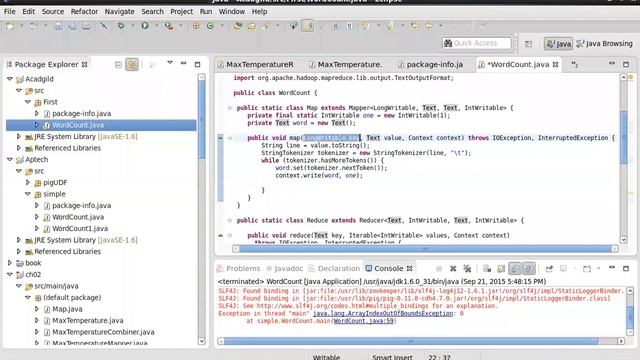Open dropdown next to the Run button
640x360 pixels.
coord(156,26)
